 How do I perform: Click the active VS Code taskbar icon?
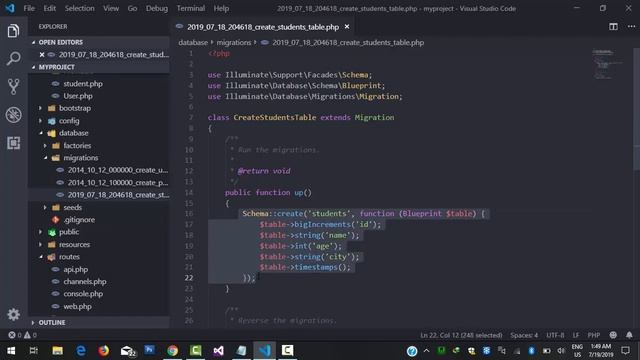264,351
